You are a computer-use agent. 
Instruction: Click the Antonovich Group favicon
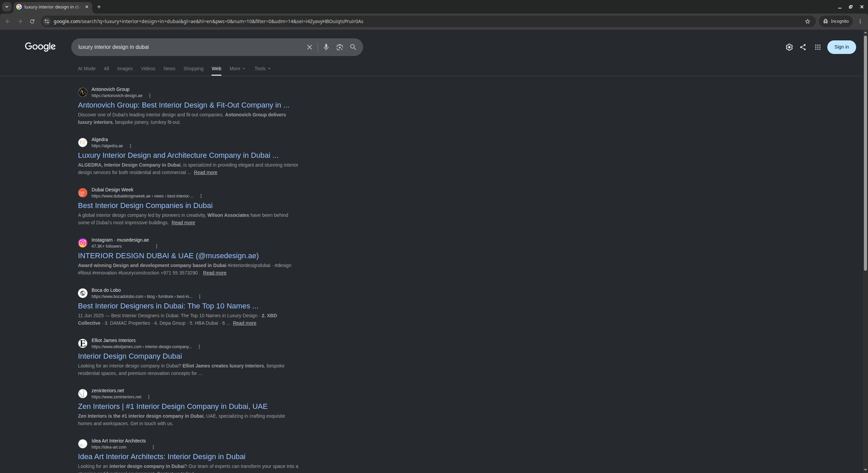tap(83, 92)
